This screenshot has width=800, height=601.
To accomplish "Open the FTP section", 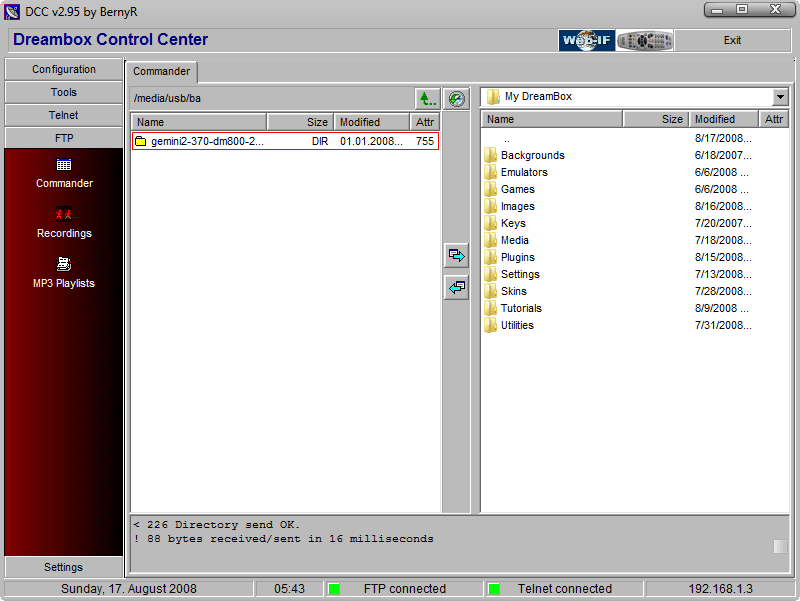I will pos(64,138).
